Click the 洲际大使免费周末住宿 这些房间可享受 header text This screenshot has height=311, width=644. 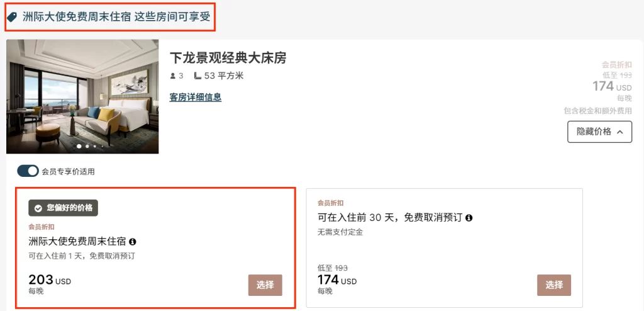coord(116,17)
